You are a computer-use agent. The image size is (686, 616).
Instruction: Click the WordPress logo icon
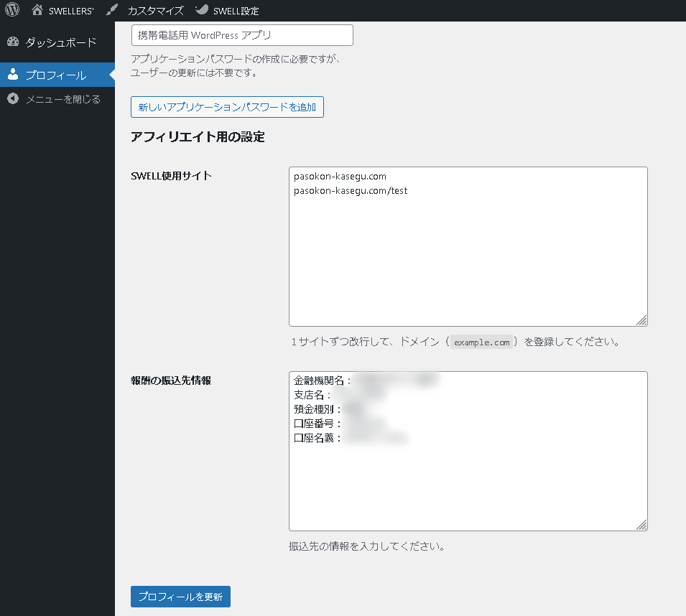(x=12, y=9)
